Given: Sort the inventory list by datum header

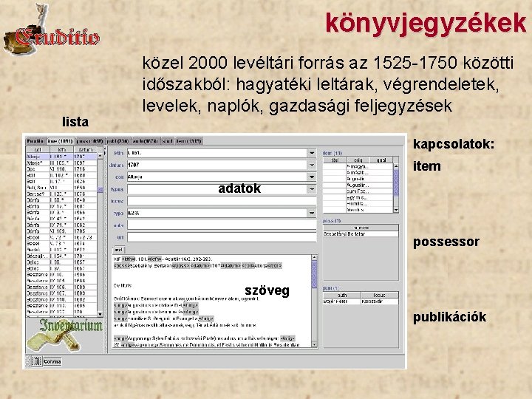Looking at the screenshot, I should (x=85, y=149).
